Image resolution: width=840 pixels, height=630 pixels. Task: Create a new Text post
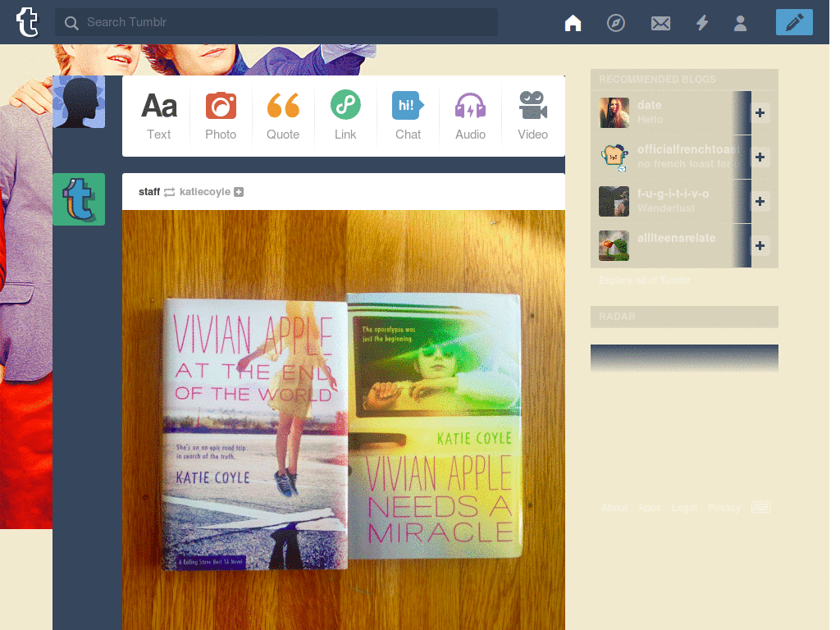coord(159,116)
